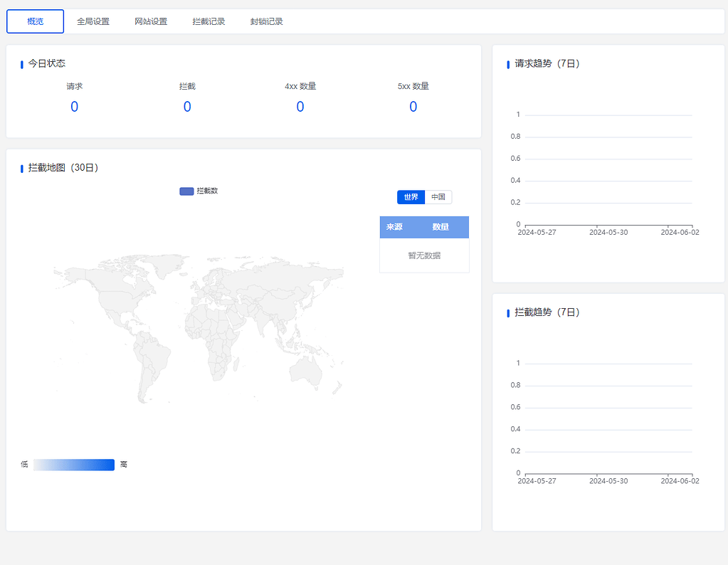The height and width of the screenshot is (565, 728).
Task: Switch to the 全局设置 tab
Action: tap(92, 21)
